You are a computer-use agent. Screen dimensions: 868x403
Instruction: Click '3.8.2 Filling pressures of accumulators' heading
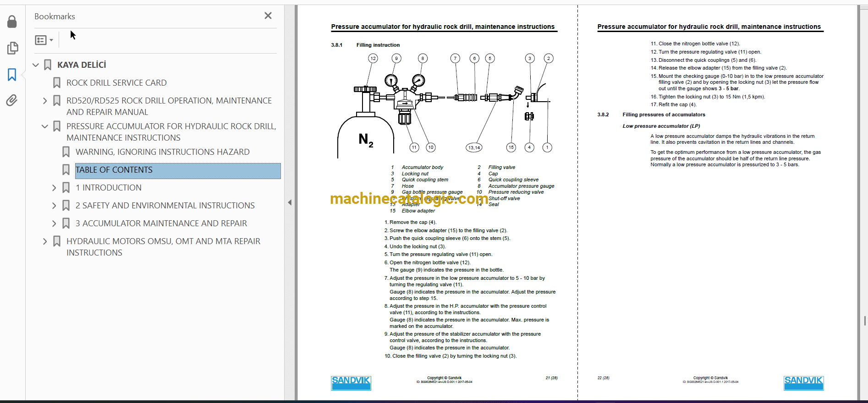(651, 114)
